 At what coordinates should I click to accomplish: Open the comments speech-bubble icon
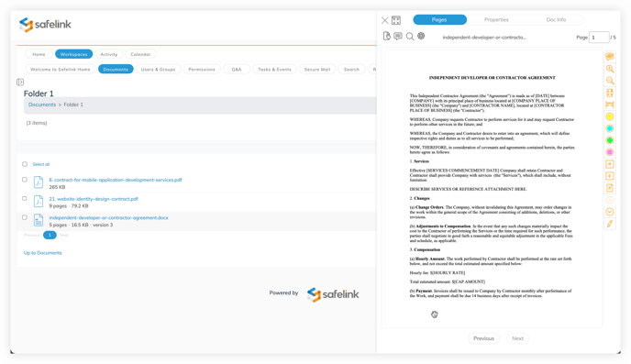[x=398, y=36]
